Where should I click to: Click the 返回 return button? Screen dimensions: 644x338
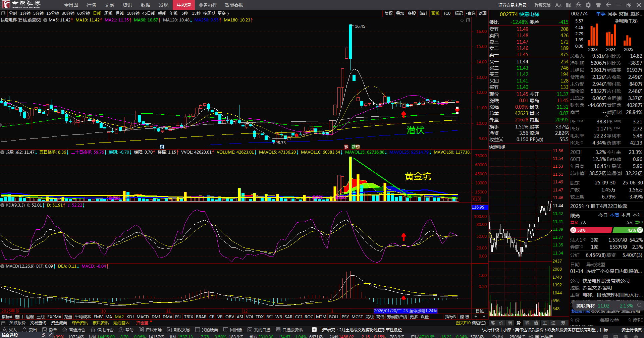tap(483, 13)
